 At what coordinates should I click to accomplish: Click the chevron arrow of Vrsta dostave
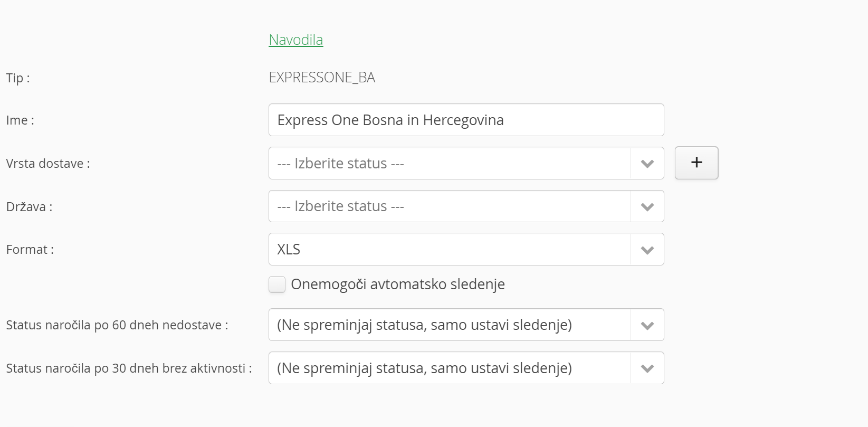pos(647,164)
